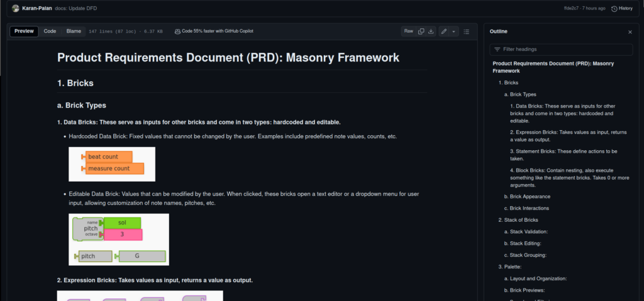Image resolution: width=644 pixels, height=301 pixels.
Task: Go to Stack of Bricks outline heading
Action: pos(518,220)
